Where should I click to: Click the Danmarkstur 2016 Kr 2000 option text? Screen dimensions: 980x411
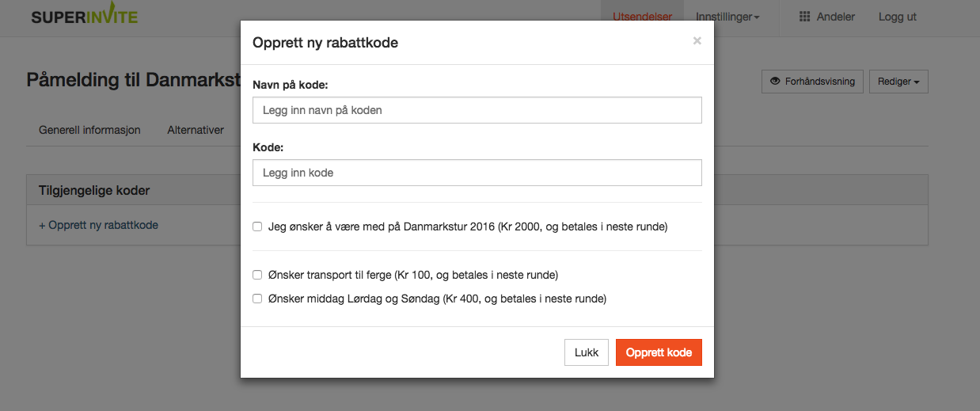click(468, 226)
